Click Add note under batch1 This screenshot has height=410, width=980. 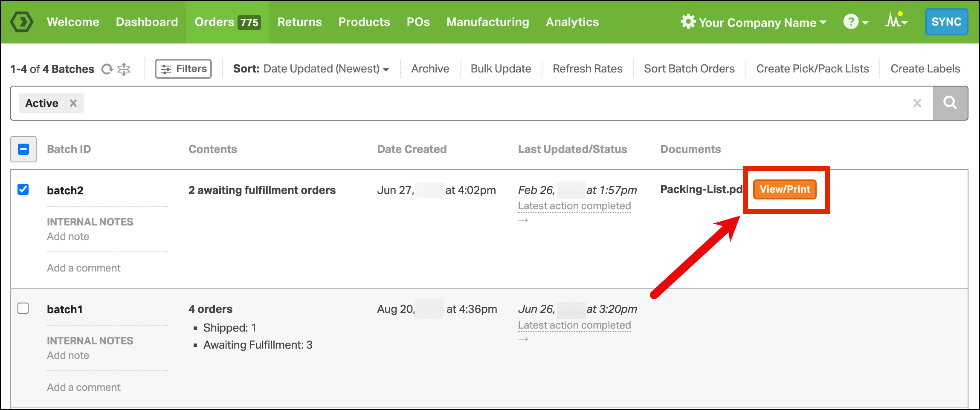click(68, 355)
